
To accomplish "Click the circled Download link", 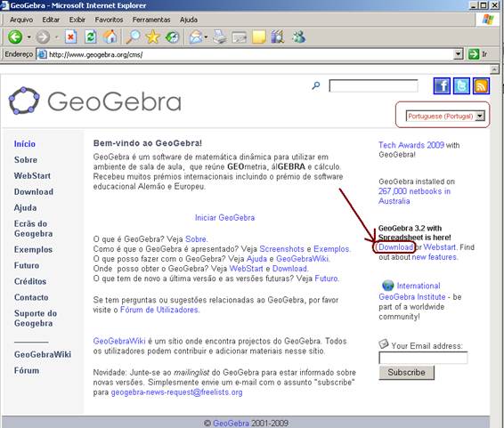I will tap(395, 247).
